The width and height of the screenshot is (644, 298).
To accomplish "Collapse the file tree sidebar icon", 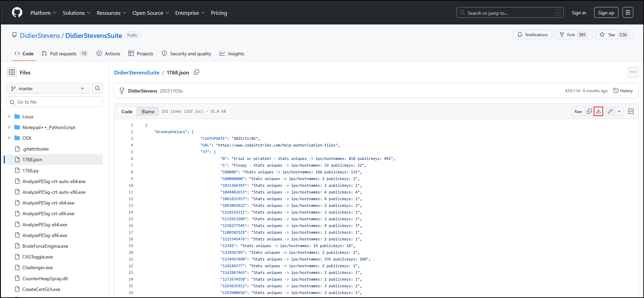I will (12, 72).
